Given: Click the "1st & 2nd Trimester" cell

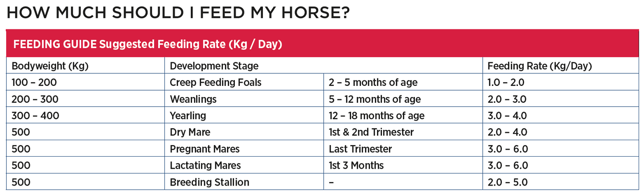Looking at the screenshot, I should [371, 132].
